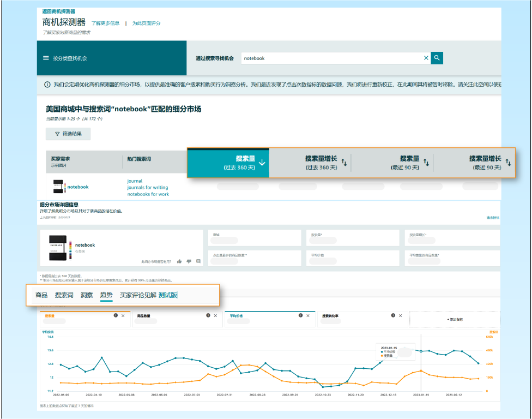Click the 2022-03-06 axis label
The height and width of the screenshot is (419, 532).
(x=61, y=395)
